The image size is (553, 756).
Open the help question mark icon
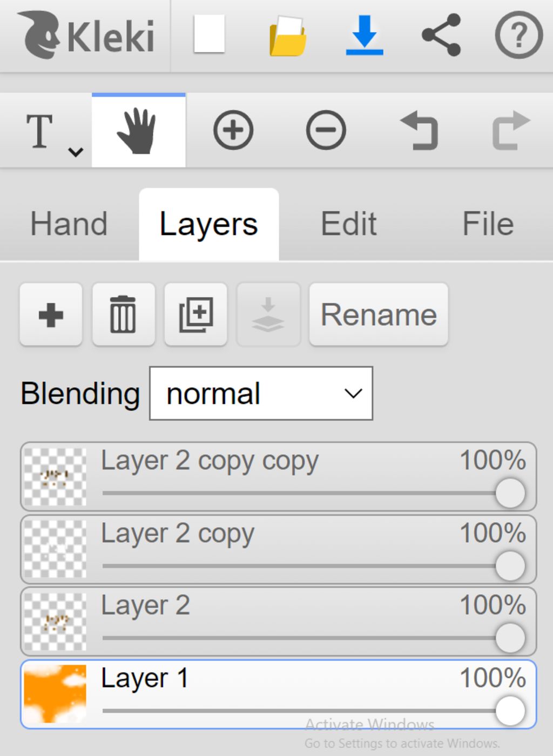tap(518, 36)
